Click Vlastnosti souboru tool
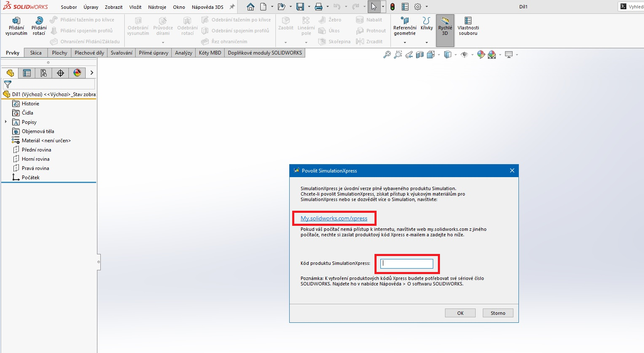The height and width of the screenshot is (353, 644). [468, 26]
